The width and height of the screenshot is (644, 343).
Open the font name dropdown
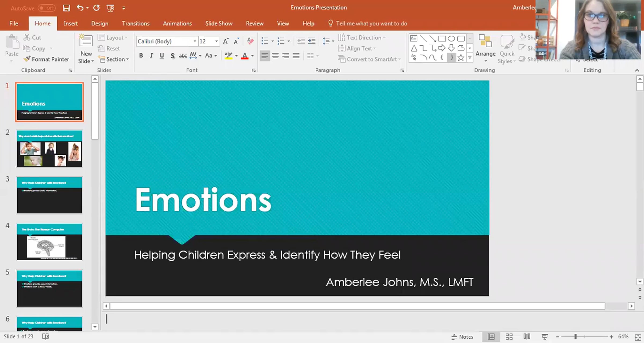[x=195, y=41]
